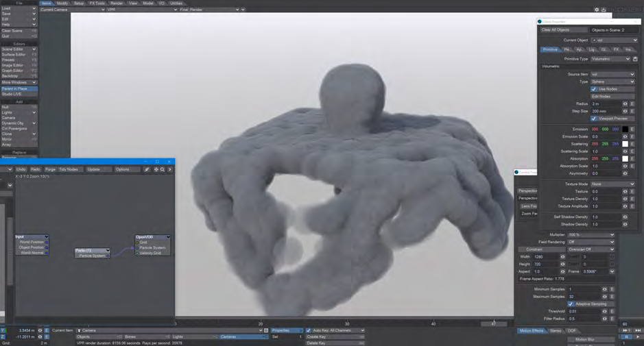Click the E button for Texture Amplitude
644x346 pixels.
click(632, 206)
